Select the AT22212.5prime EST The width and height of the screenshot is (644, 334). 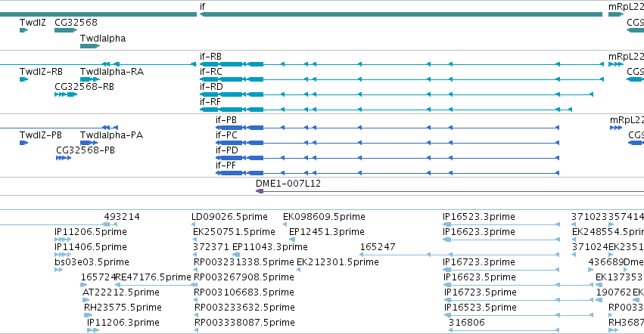click(86, 300)
